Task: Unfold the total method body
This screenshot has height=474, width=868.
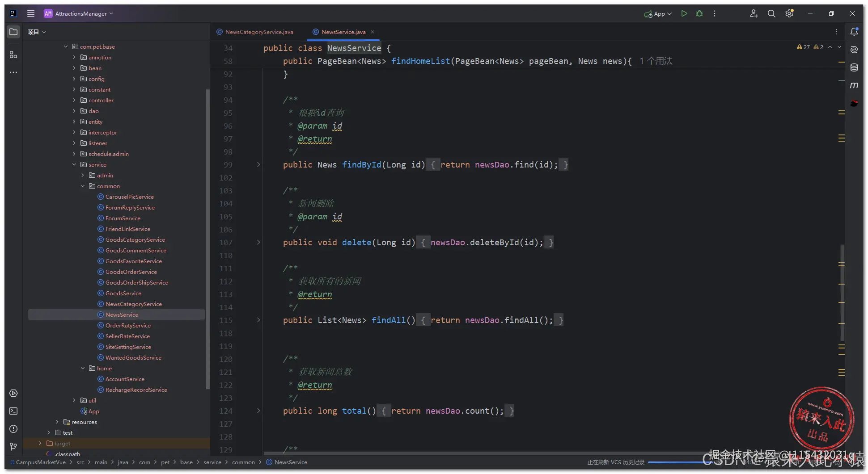Action: tap(258, 411)
